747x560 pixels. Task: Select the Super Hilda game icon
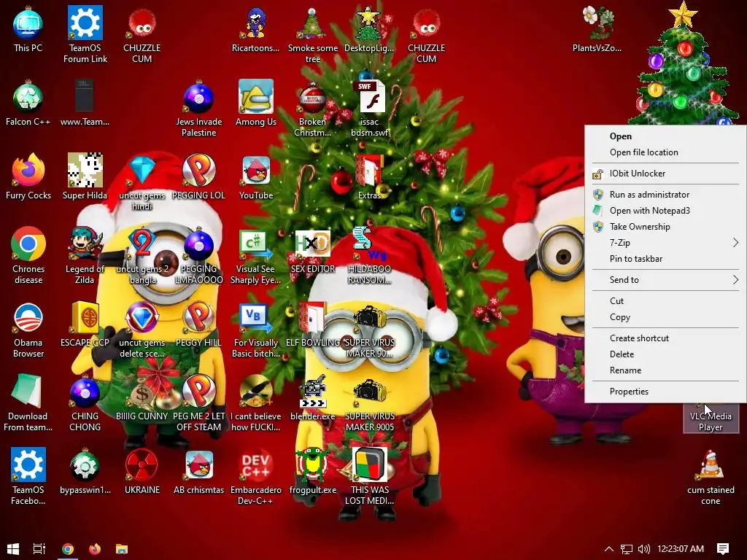[85, 176]
